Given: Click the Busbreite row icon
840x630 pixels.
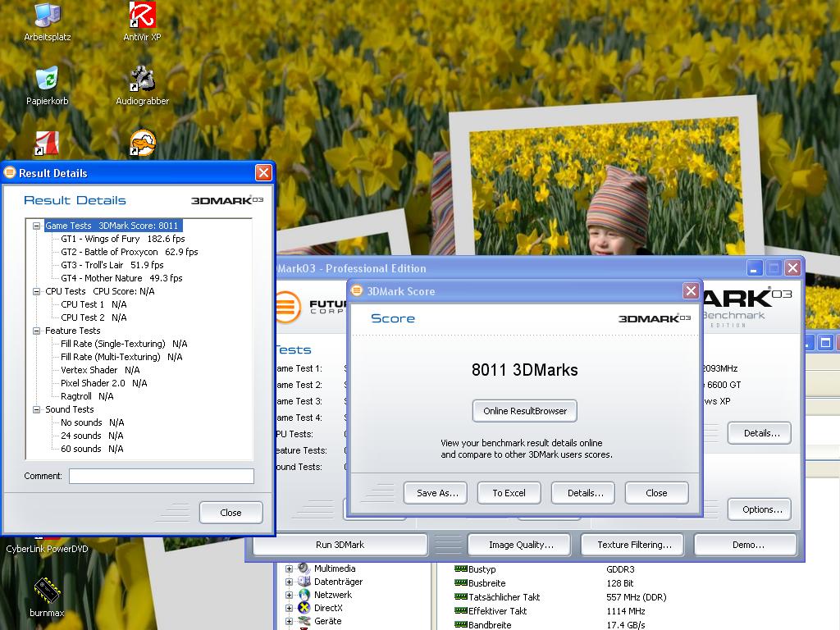Looking at the screenshot, I should click(461, 583).
